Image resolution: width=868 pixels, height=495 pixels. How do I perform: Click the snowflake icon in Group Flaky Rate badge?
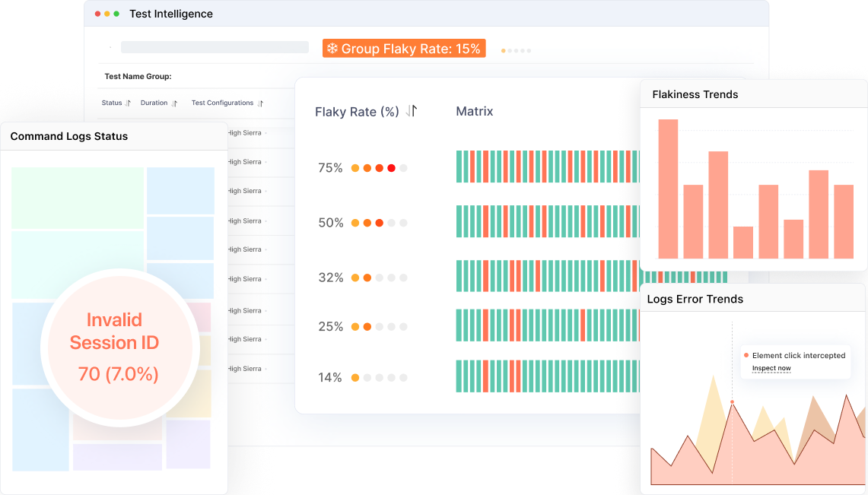point(332,49)
